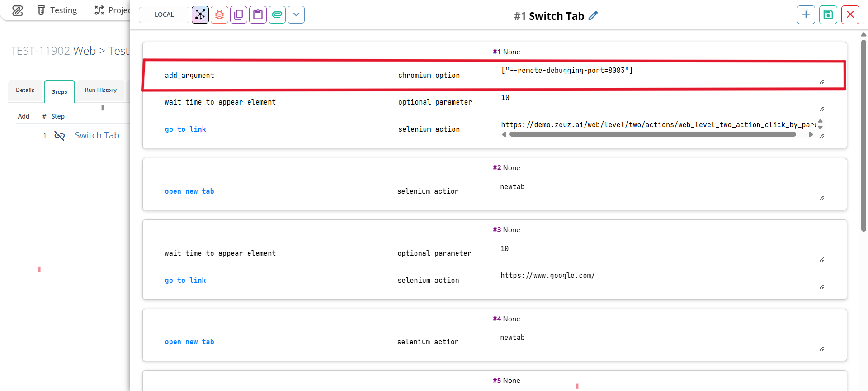
Task: Click the red bug debug icon
Action: tap(219, 14)
